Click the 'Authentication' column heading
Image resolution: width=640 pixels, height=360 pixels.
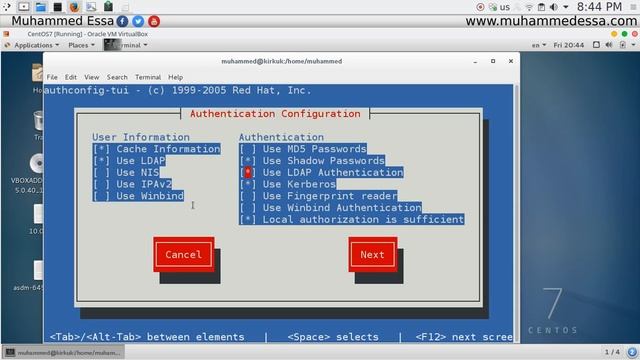click(x=281, y=137)
